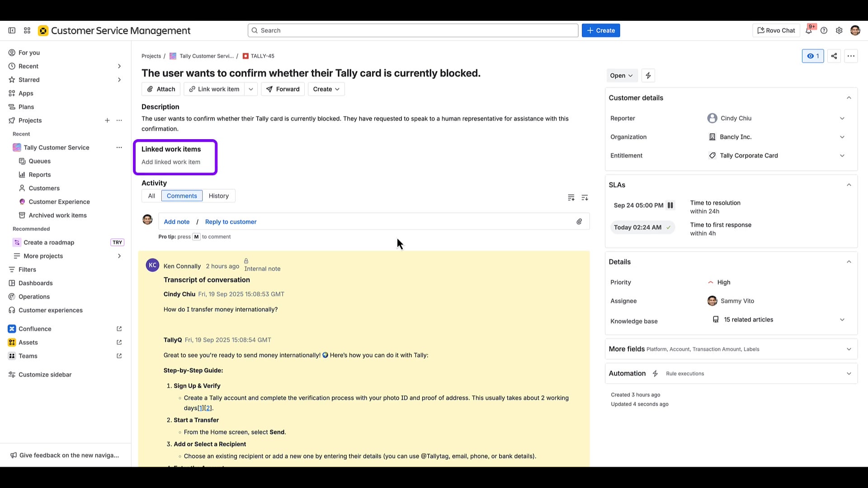Switch to the History tab
Image resolution: width=868 pixels, height=488 pixels.
tap(218, 196)
